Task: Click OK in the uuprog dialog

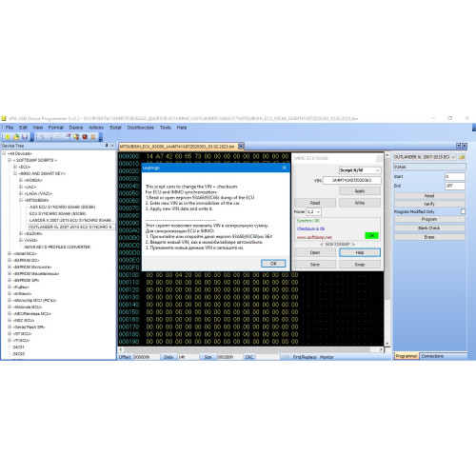Action: click(x=273, y=264)
